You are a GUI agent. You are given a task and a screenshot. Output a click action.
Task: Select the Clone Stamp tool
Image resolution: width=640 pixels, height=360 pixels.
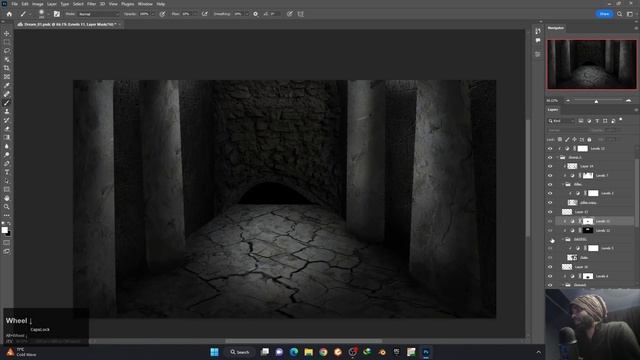click(x=7, y=111)
